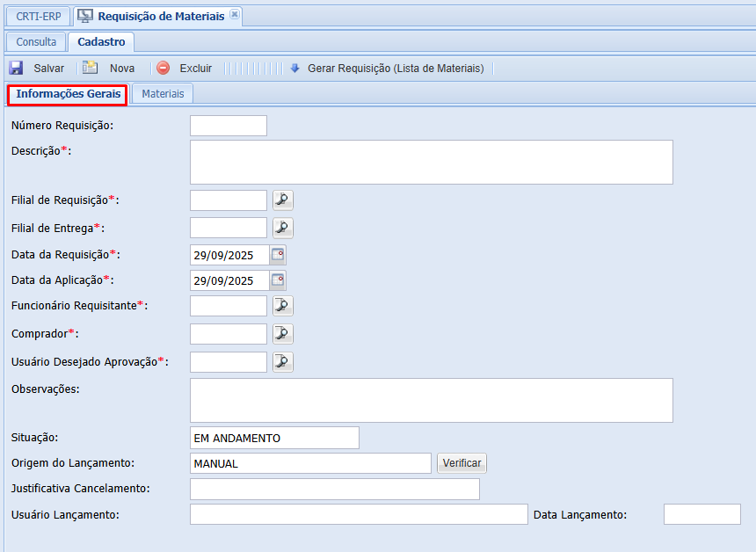Switch to the Consulta tab
Viewport: 756px width, 552px height.
tap(36, 42)
